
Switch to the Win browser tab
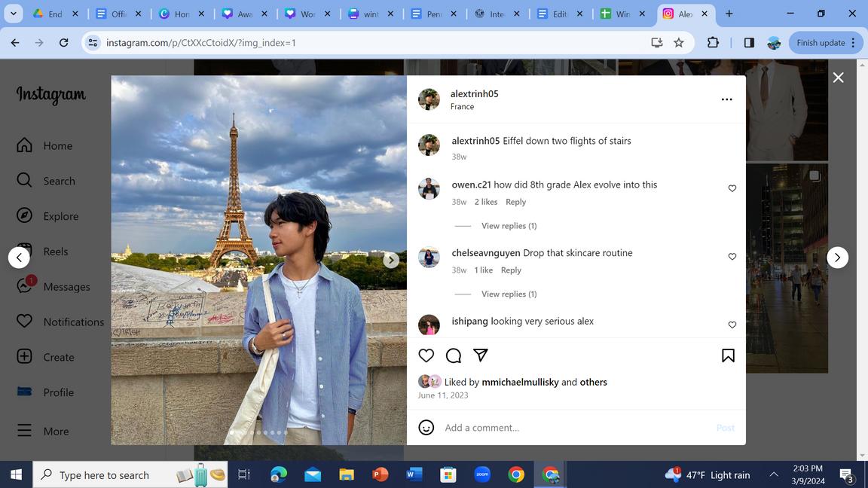point(623,14)
